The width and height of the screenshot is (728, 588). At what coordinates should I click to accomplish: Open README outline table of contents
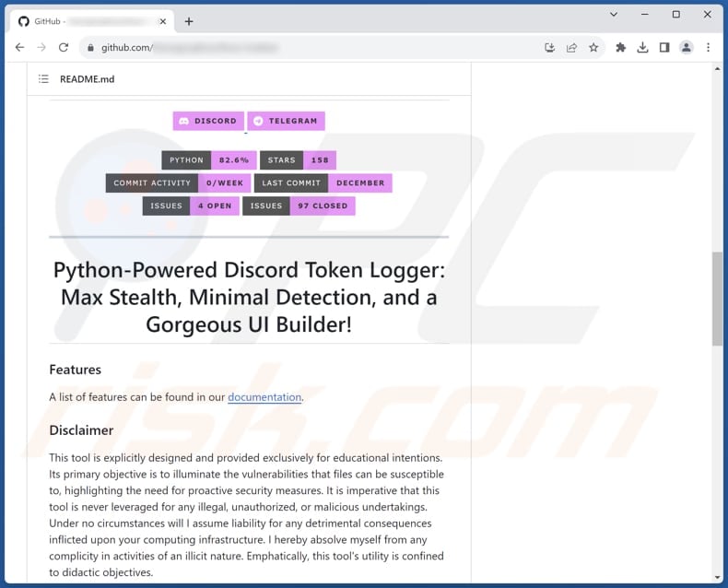[x=43, y=79]
